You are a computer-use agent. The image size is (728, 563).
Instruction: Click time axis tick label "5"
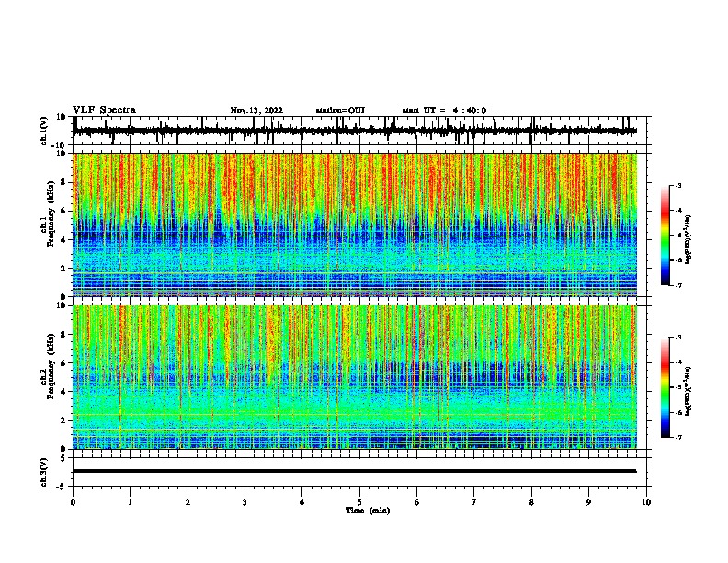(359, 502)
